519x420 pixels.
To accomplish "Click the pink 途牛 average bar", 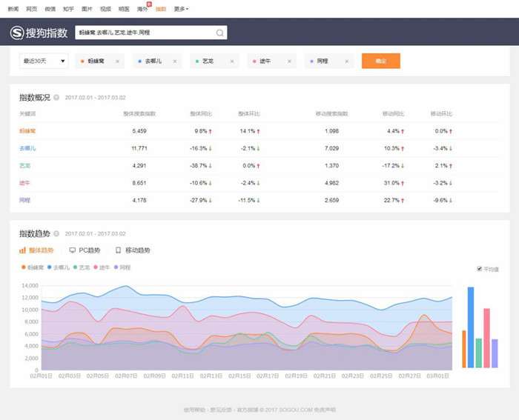I will [486, 338].
